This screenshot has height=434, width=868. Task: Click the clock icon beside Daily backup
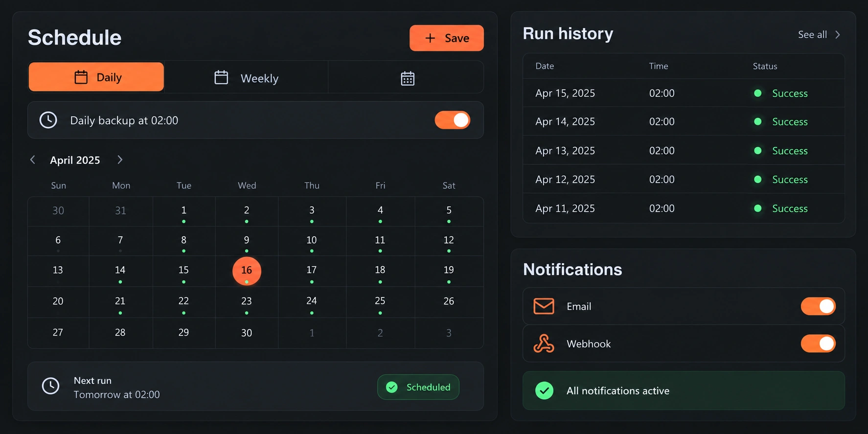(48, 120)
